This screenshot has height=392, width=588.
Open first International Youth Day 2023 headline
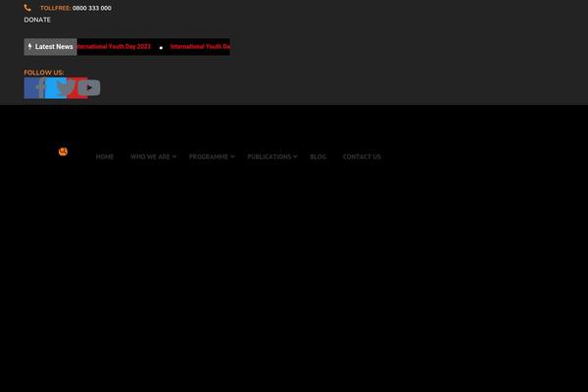pyautogui.click(x=114, y=46)
